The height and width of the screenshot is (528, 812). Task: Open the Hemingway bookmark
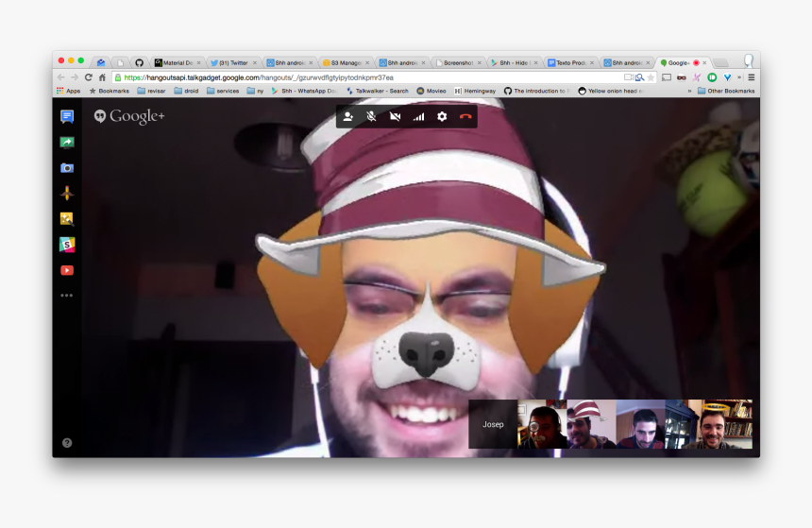(476, 91)
